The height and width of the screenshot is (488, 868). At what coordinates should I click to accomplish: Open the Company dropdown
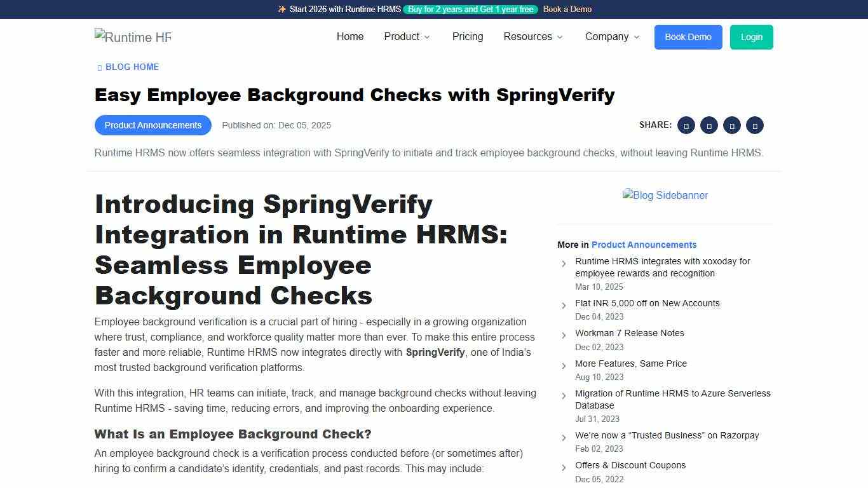tap(611, 37)
